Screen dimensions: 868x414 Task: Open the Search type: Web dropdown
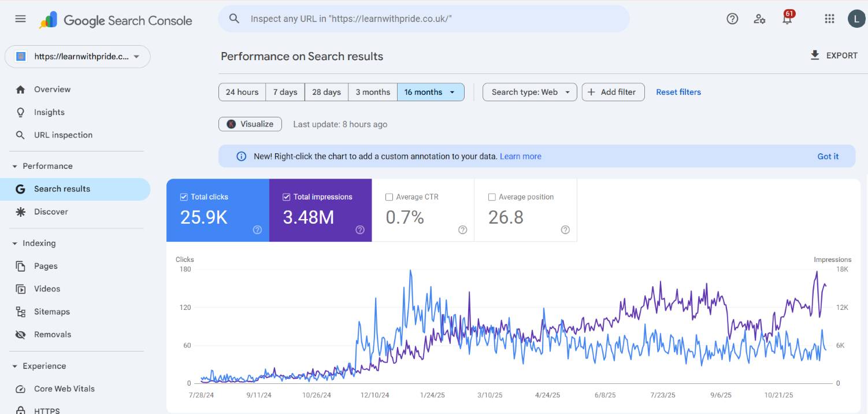pos(530,92)
